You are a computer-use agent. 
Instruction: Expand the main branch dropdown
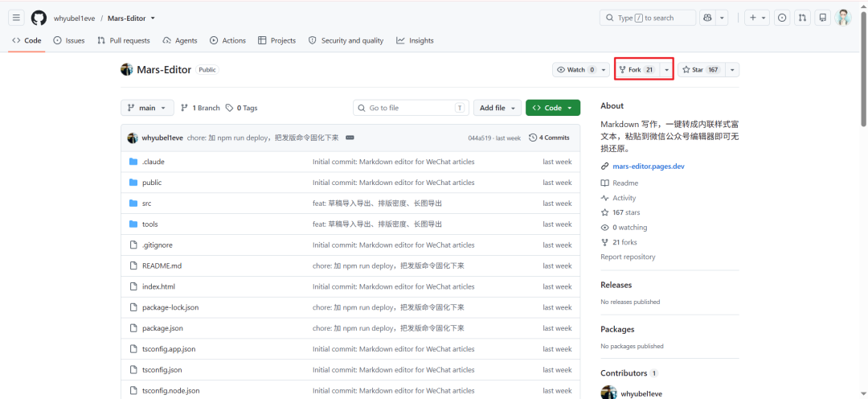tap(147, 108)
